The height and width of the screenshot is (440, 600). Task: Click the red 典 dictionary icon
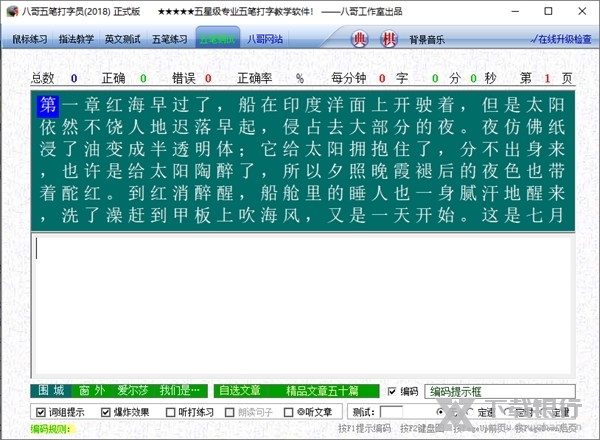coord(359,39)
